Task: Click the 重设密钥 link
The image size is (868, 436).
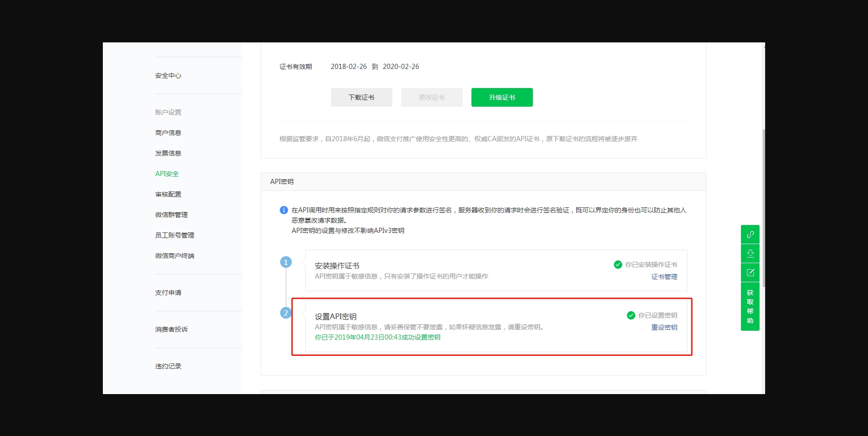Action: [x=664, y=327]
